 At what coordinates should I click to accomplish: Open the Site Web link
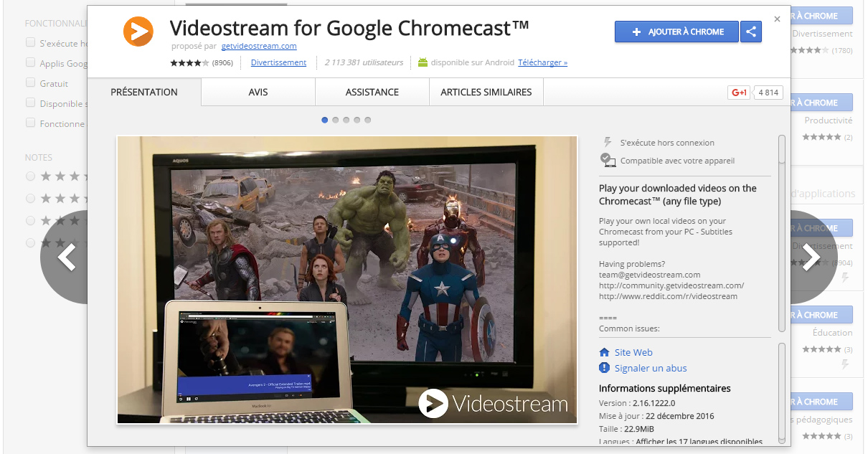[633, 352]
